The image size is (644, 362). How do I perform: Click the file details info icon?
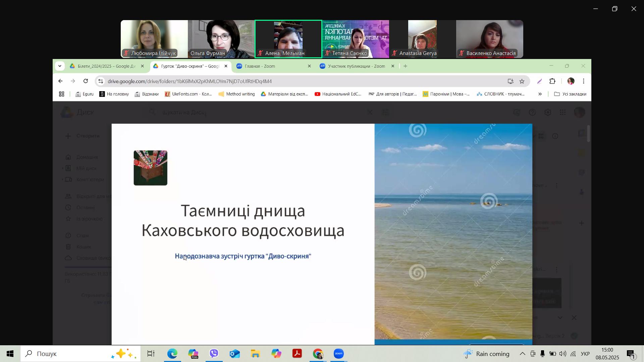click(555, 136)
